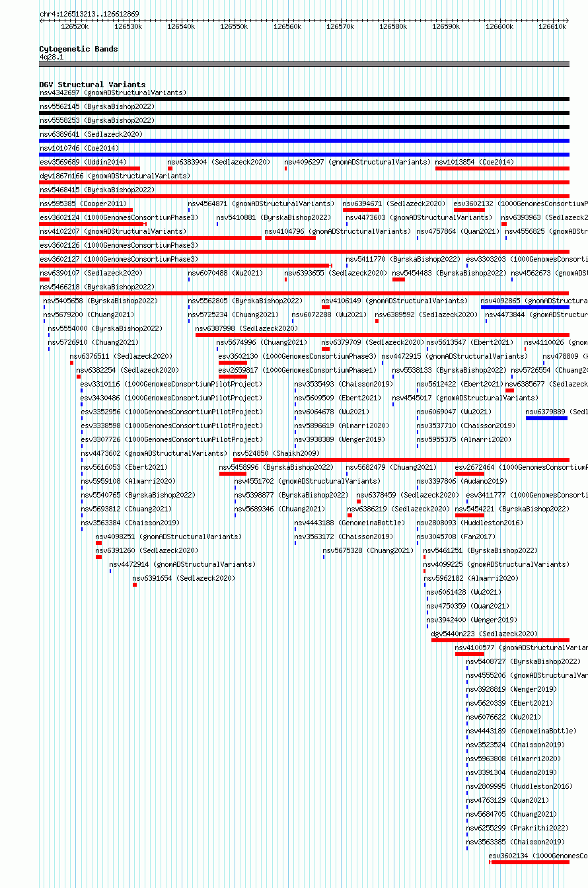Click nsv4102207 gnomAD variant label

click(x=113, y=231)
